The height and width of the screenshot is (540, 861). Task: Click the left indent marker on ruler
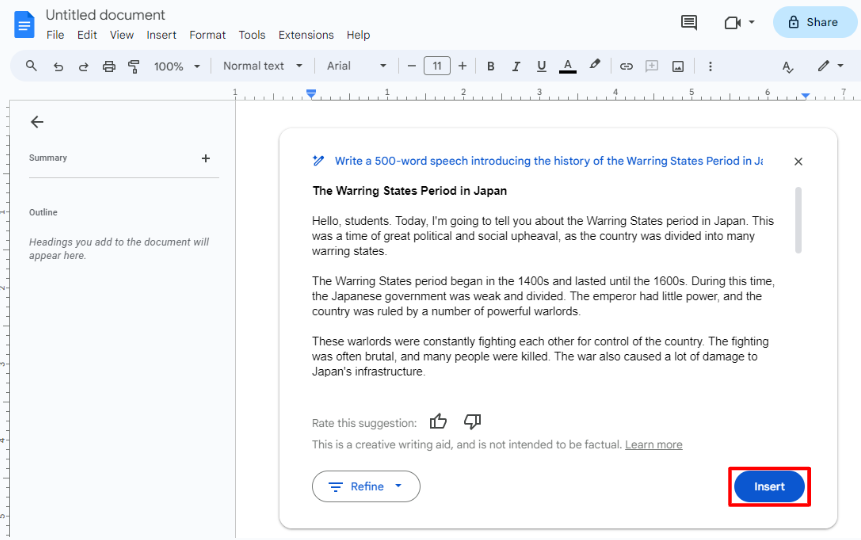[x=311, y=94]
